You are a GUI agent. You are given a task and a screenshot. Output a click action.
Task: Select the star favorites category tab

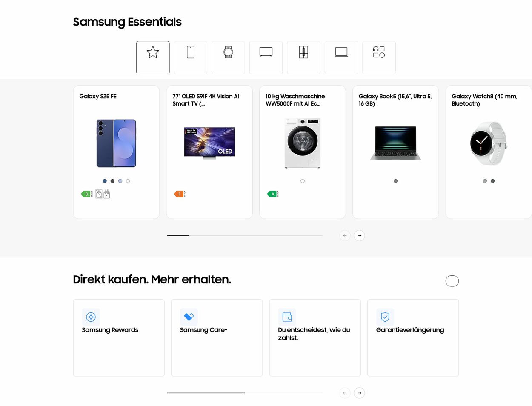coord(153,57)
